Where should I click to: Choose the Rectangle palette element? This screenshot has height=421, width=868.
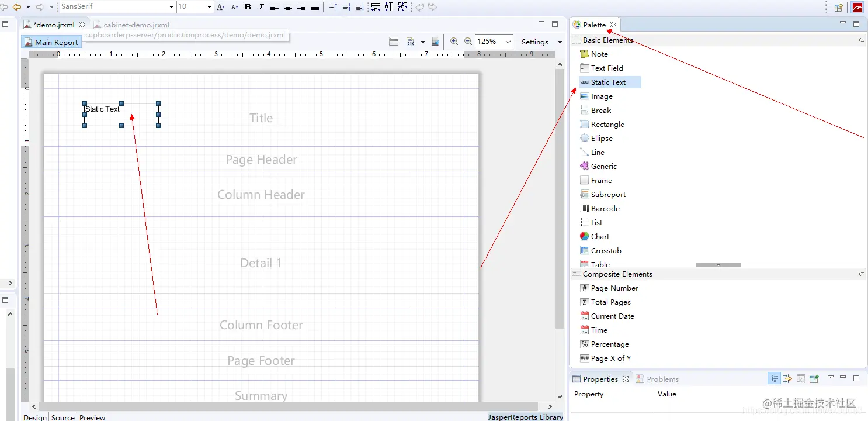pyautogui.click(x=602, y=125)
